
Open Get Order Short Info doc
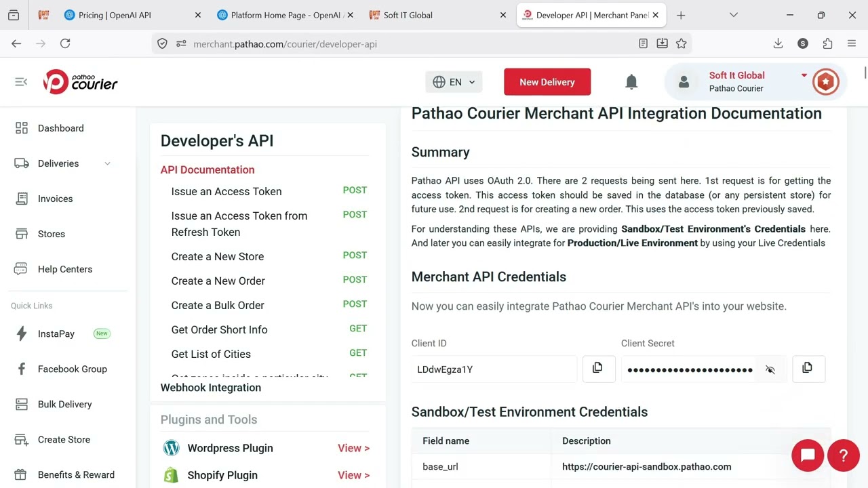coord(220,329)
